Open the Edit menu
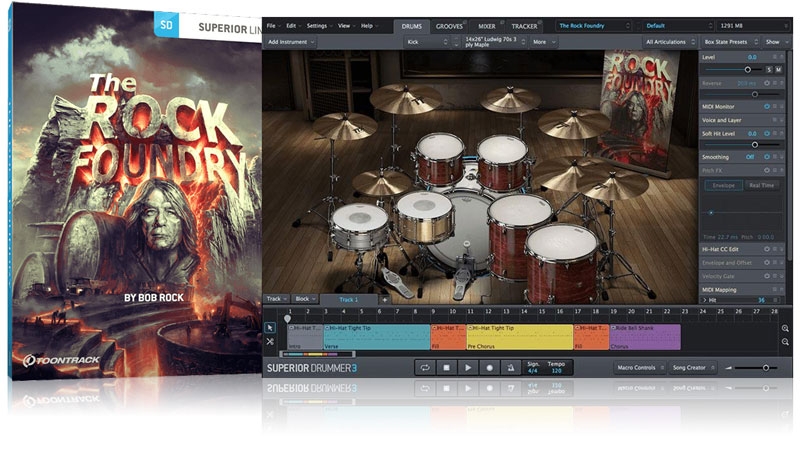Viewport: 800px width, 467px height. pyautogui.click(x=293, y=26)
